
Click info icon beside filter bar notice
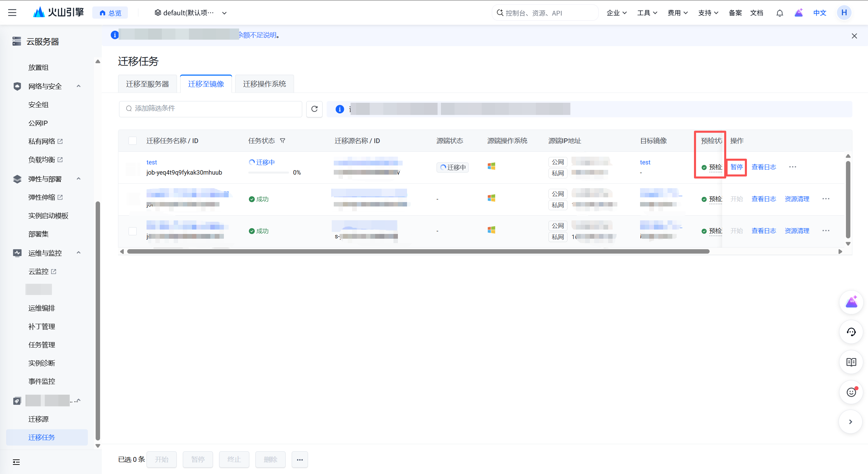(340, 109)
